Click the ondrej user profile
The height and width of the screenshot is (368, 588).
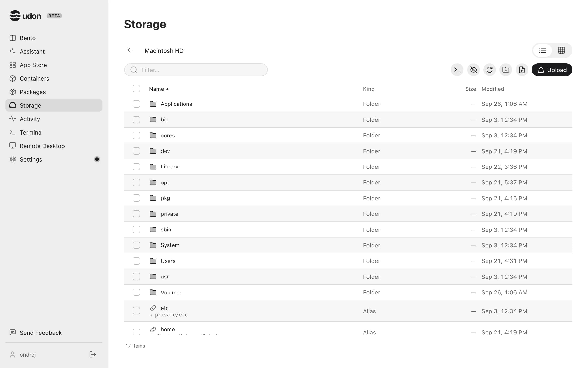pyautogui.click(x=23, y=355)
